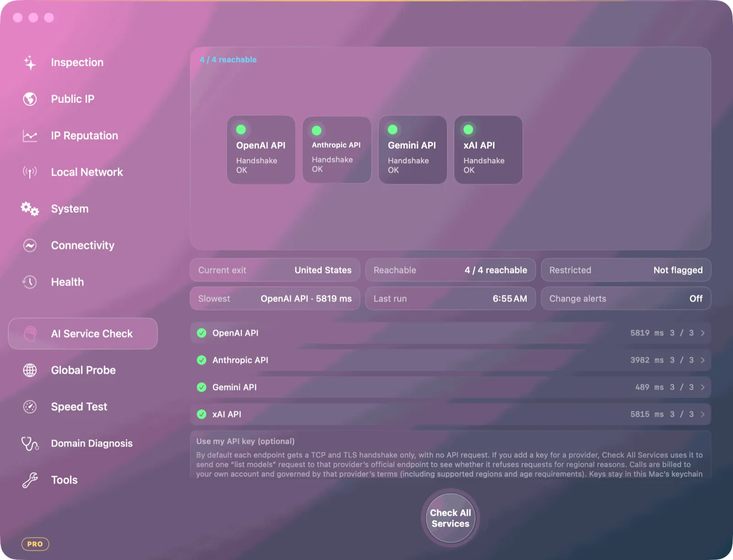Open the Inspection sparkle icon
733x560 pixels.
pyautogui.click(x=30, y=62)
